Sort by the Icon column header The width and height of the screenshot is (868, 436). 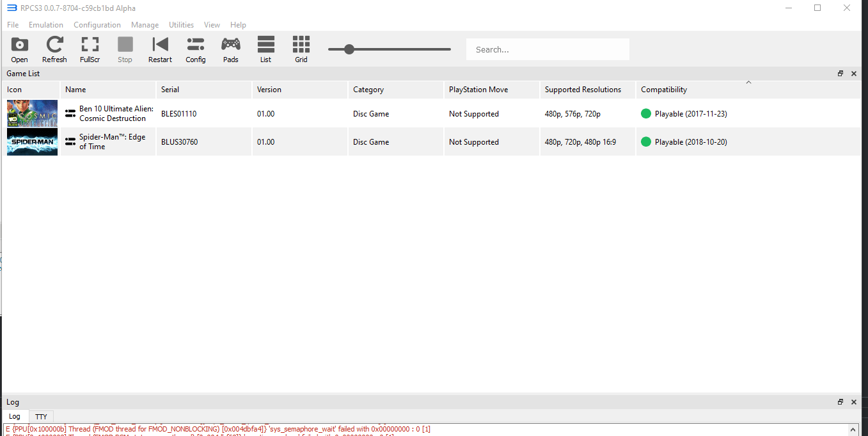[31, 90]
